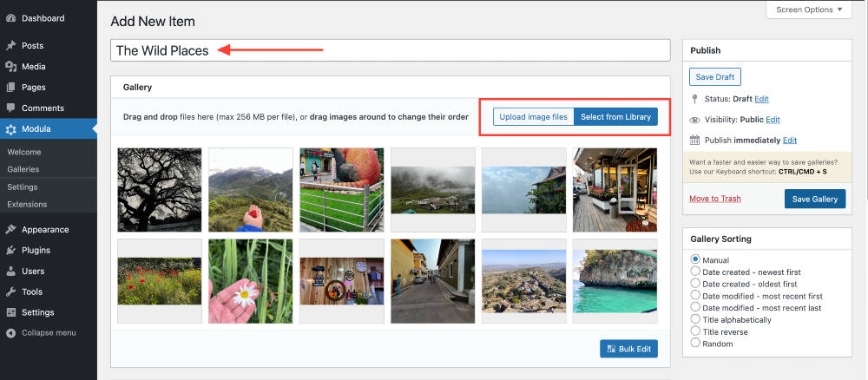Select Random sorting option
Screen dimensions: 868x380
(695, 343)
